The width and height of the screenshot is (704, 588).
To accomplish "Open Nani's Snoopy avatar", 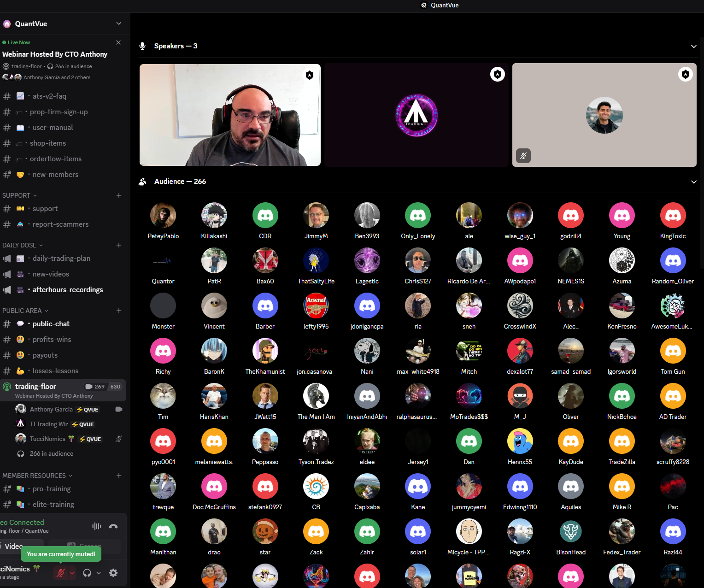I will tap(367, 351).
